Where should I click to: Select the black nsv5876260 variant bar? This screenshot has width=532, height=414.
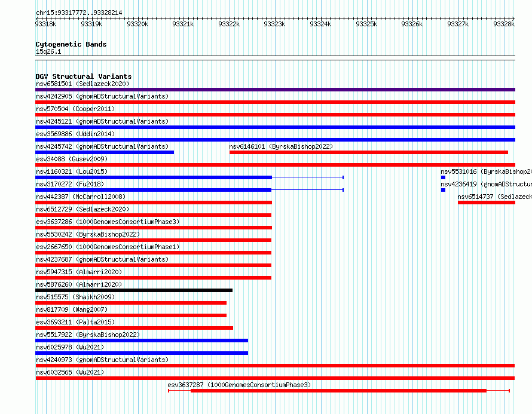[x=134, y=290]
